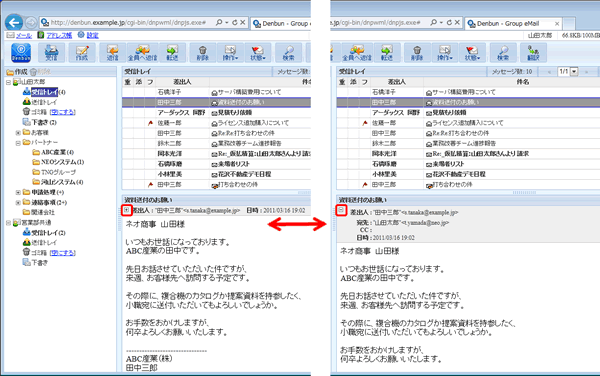Click the previous page arrow in right window
The width and height of the screenshot is (600, 376).
pos(549,72)
